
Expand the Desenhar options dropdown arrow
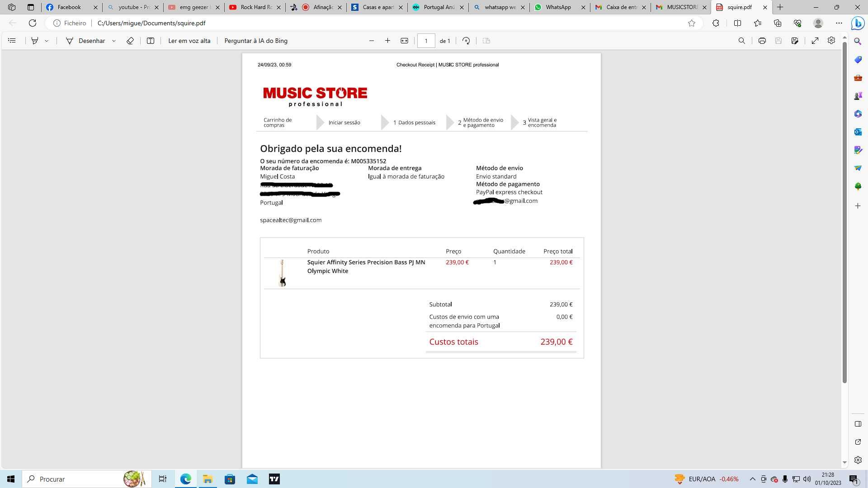tap(114, 41)
